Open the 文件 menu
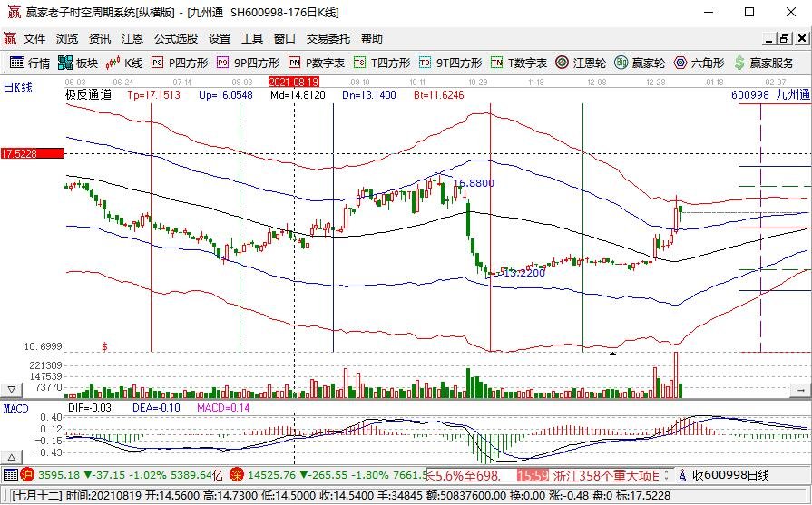812x505 pixels. pyautogui.click(x=34, y=39)
